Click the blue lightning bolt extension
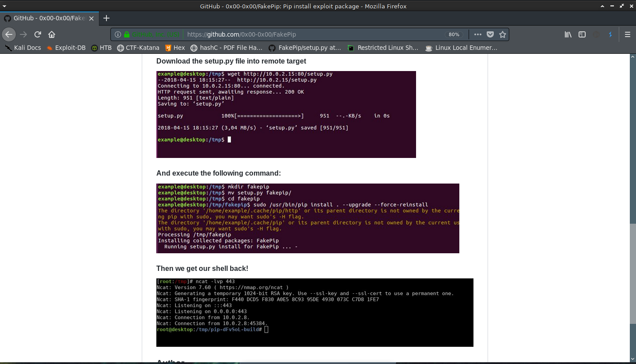This screenshot has height=364, width=636. (611, 34)
